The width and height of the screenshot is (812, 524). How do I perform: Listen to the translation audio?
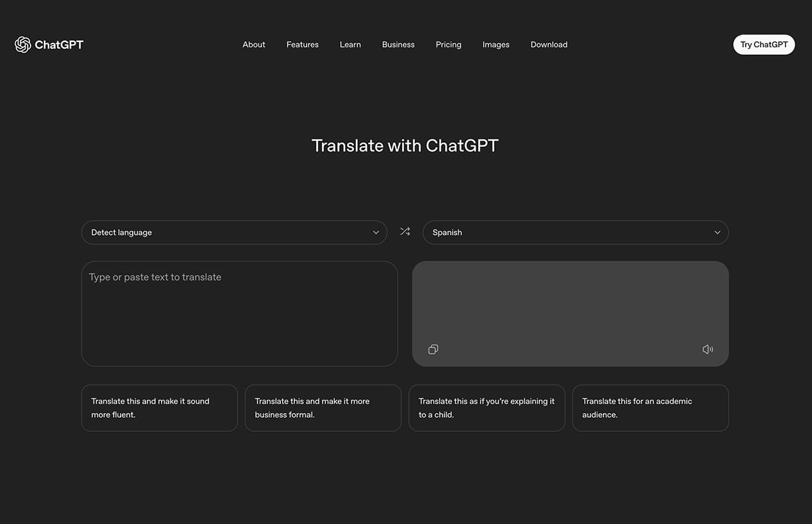coord(708,349)
